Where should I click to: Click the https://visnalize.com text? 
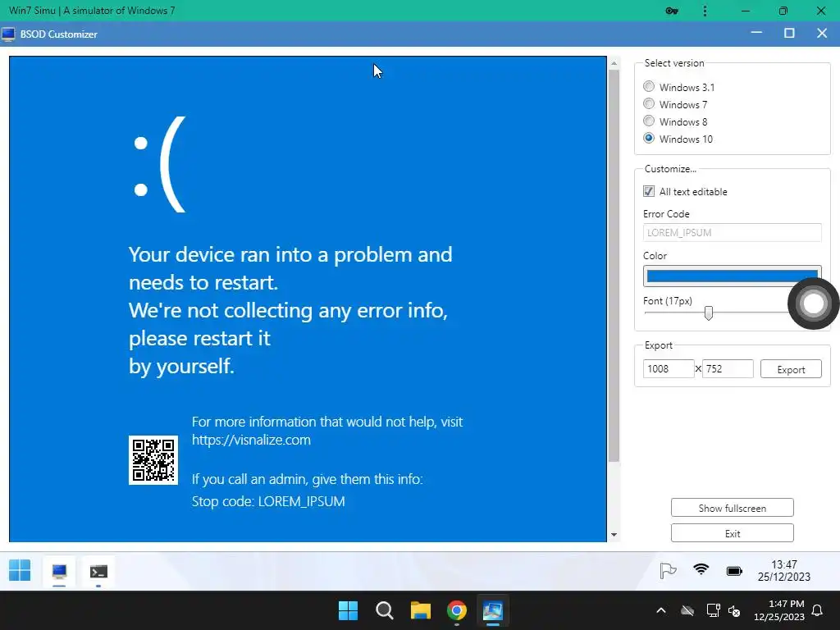[251, 440]
